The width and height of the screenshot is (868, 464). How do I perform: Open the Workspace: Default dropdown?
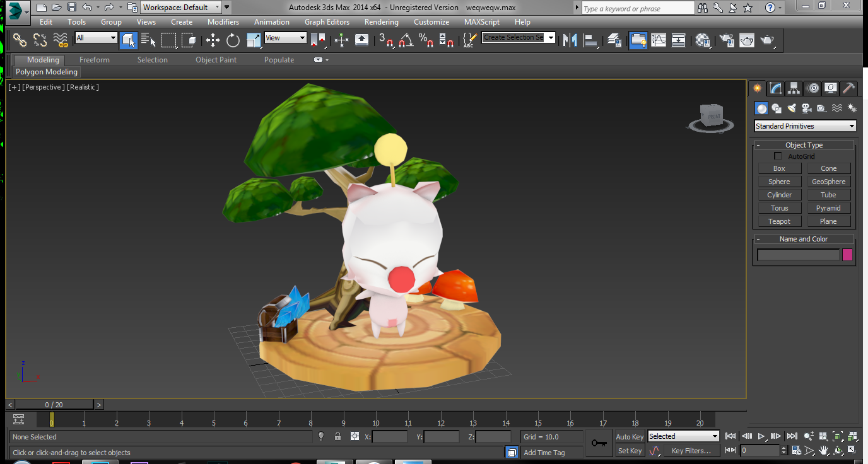pyautogui.click(x=181, y=8)
